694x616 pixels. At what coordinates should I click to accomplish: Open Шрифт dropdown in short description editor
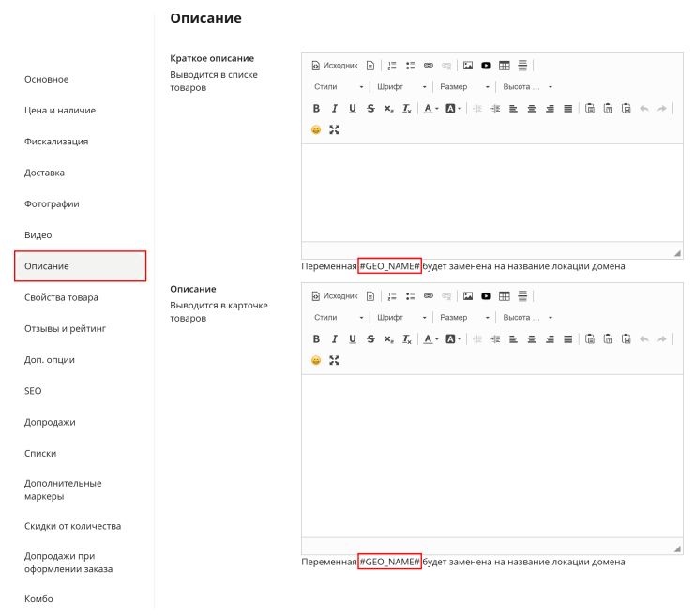point(401,87)
